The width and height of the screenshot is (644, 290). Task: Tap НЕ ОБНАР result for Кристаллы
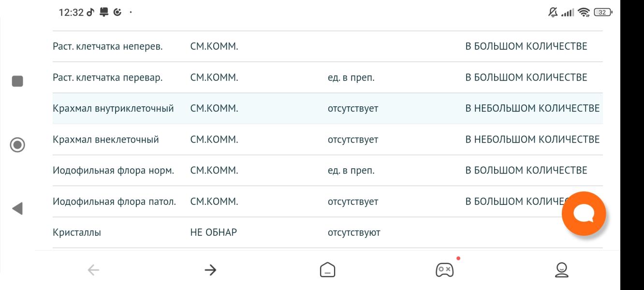pos(214,232)
